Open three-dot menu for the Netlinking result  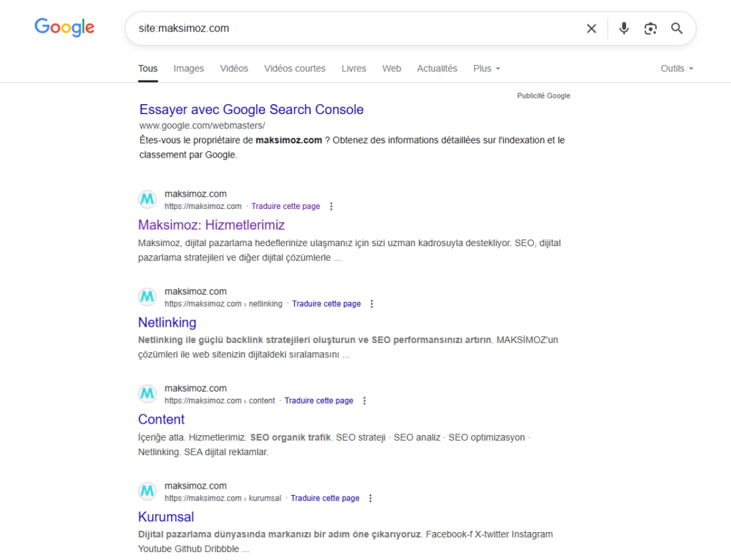[371, 304]
